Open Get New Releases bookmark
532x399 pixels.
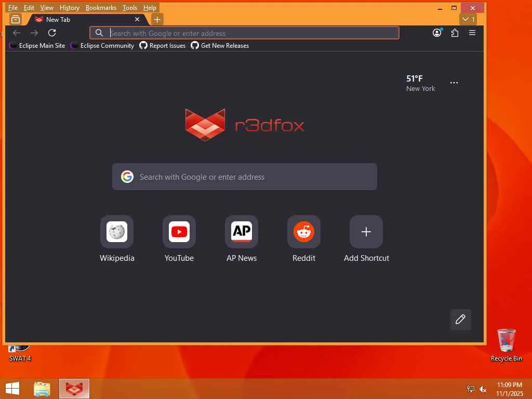click(220, 46)
